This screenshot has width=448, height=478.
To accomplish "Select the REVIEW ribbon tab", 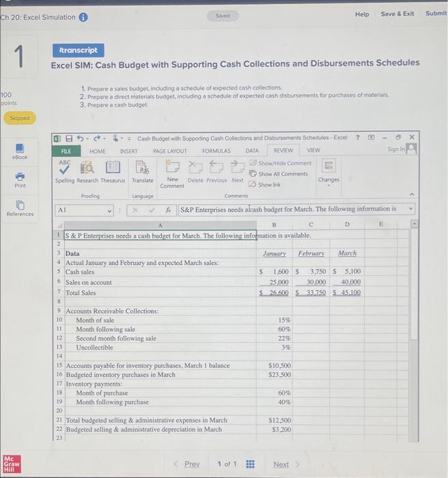I will pyautogui.click(x=283, y=150).
